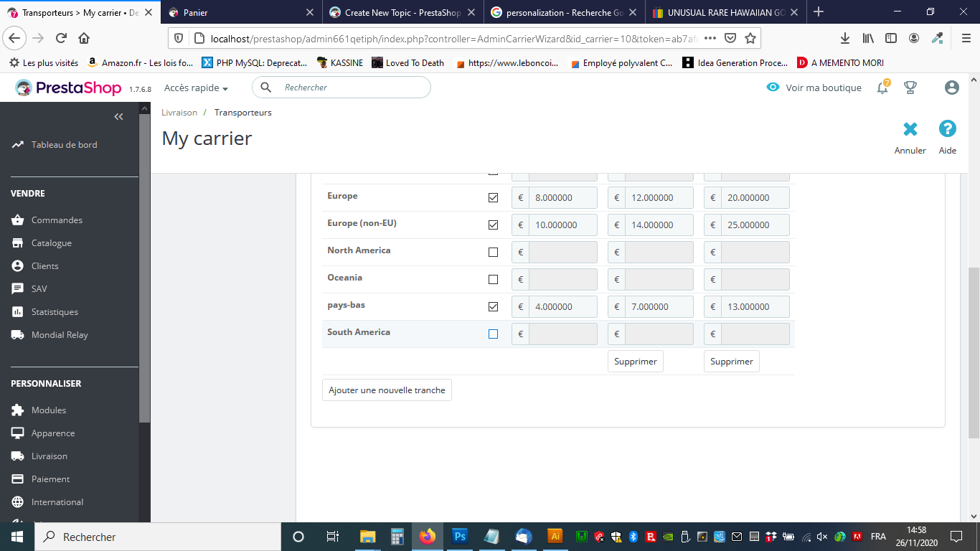Open the Windows action center icon

(956, 537)
